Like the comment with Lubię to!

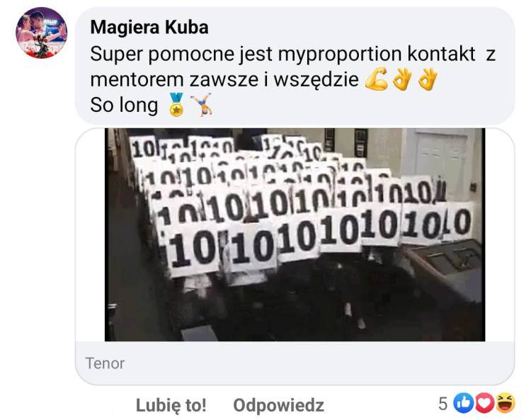(171, 405)
